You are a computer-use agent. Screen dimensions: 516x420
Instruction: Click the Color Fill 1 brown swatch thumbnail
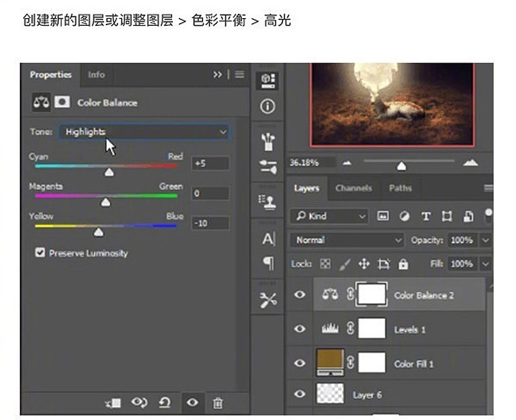coord(330,363)
